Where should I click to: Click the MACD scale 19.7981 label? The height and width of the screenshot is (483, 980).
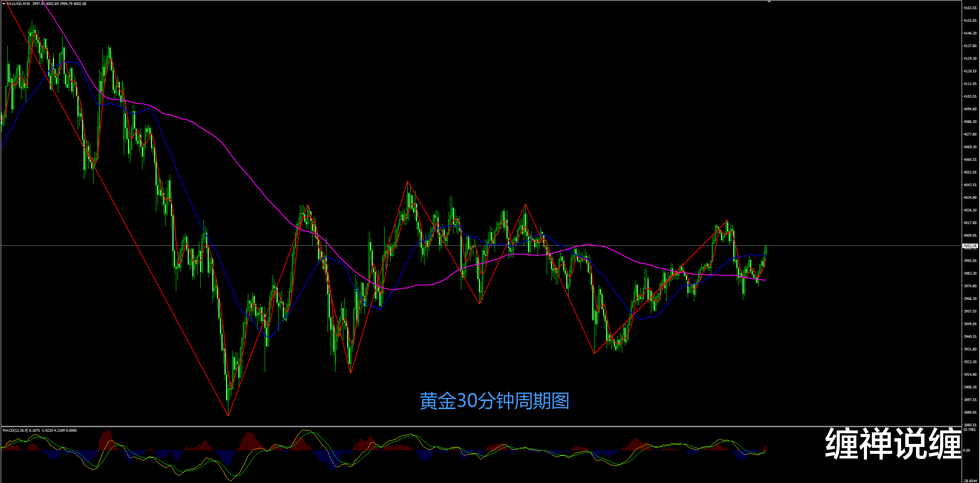[x=970, y=430]
